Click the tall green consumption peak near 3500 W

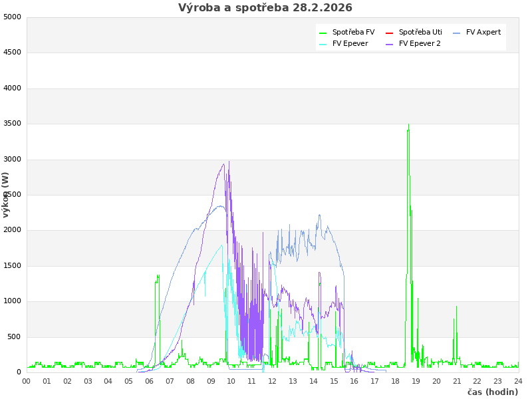click(408, 126)
